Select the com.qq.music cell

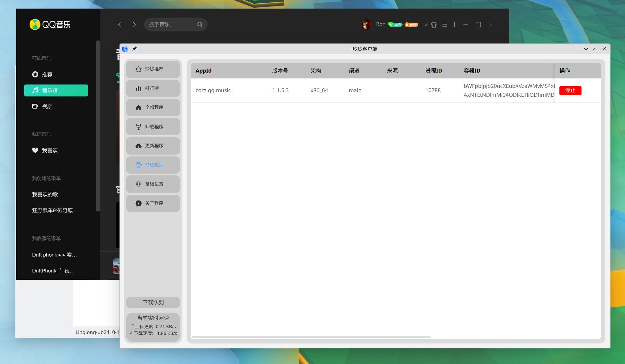213,90
